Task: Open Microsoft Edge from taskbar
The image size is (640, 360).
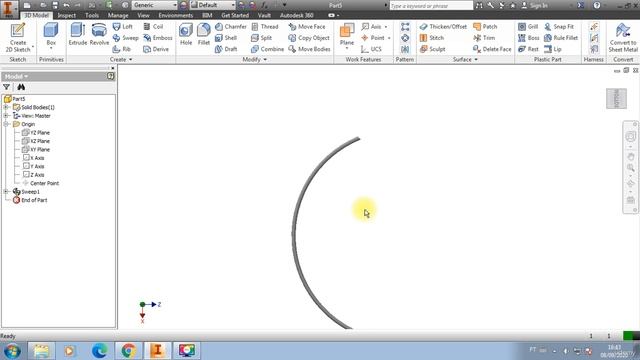Action: pyautogui.click(x=100, y=351)
